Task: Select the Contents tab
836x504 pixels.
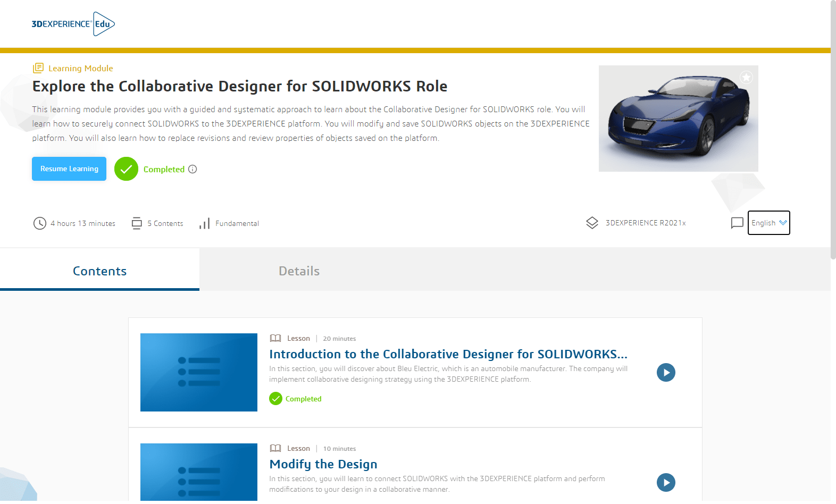Action: pos(99,271)
